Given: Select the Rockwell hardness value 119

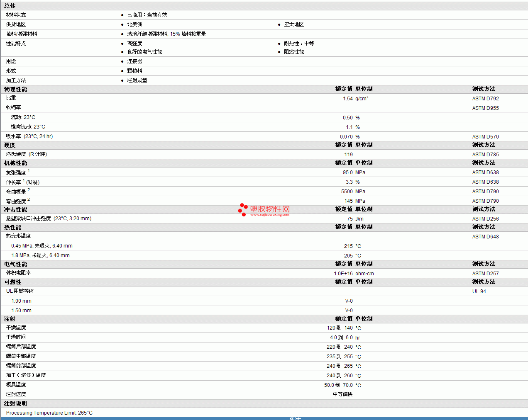Looking at the screenshot, I should tap(349, 155).
